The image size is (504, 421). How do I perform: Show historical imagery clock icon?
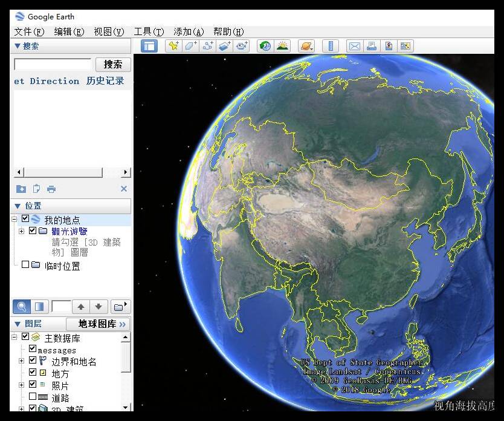click(x=265, y=46)
